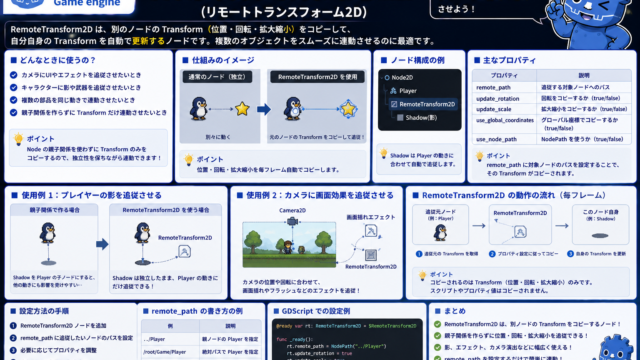Collapse the Node2D root node
Viewport: 640px width, 360px height.
click(387, 78)
